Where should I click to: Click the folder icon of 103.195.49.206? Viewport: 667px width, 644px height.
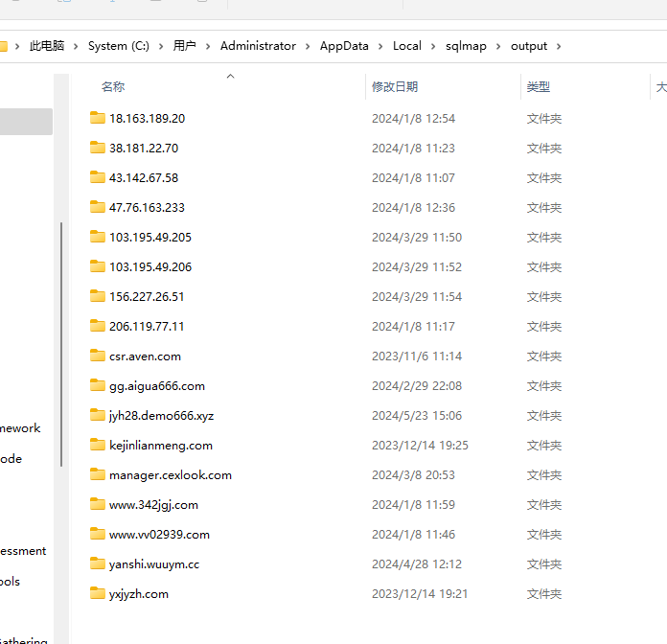point(98,266)
